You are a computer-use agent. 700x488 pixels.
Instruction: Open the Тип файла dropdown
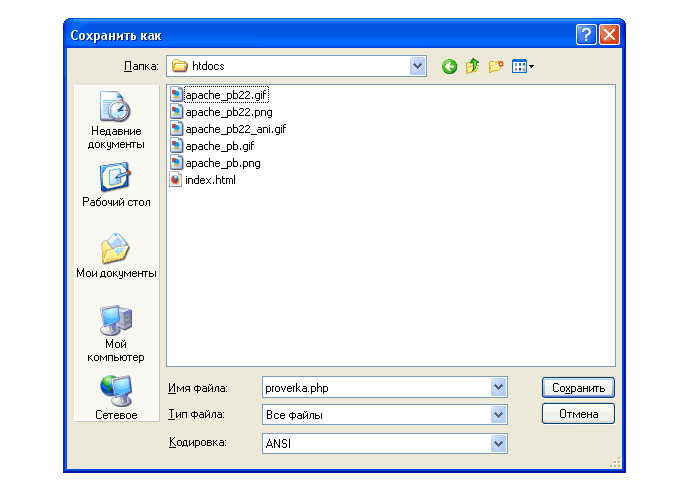(498, 414)
